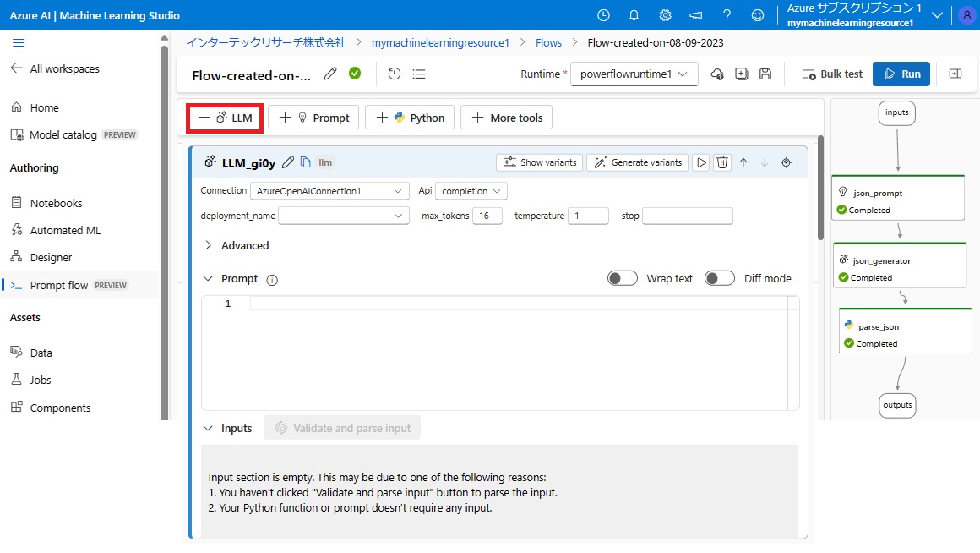Click the Bulk test button

pos(832,74)
